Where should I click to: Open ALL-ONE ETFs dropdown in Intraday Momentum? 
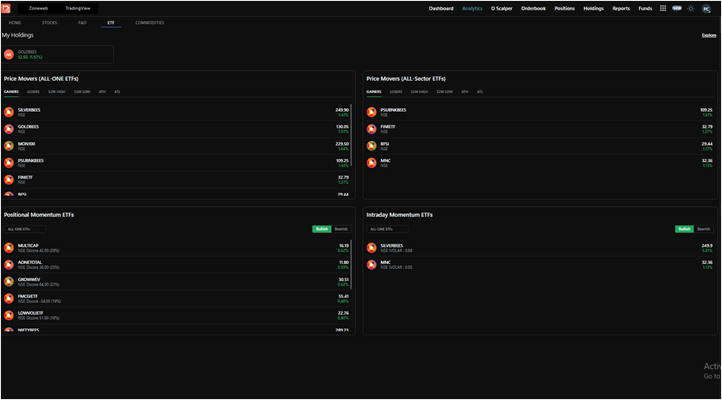click(388, 229)
